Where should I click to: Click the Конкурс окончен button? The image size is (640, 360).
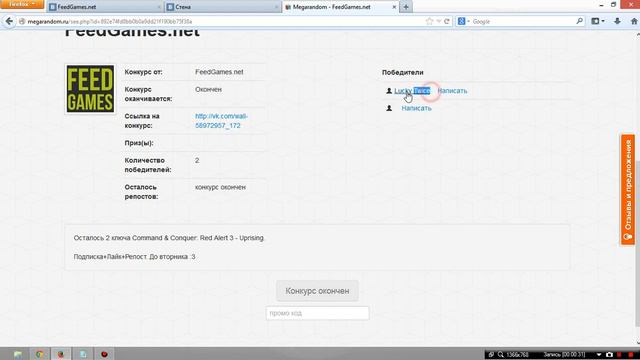click(317, 291)
